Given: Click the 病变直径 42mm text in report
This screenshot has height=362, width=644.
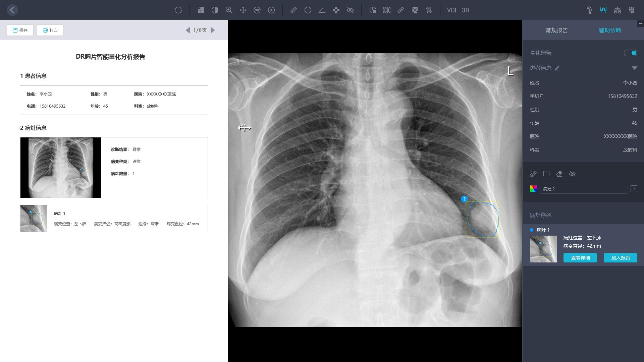Looking at the screenshot, I should pos(183,224).
